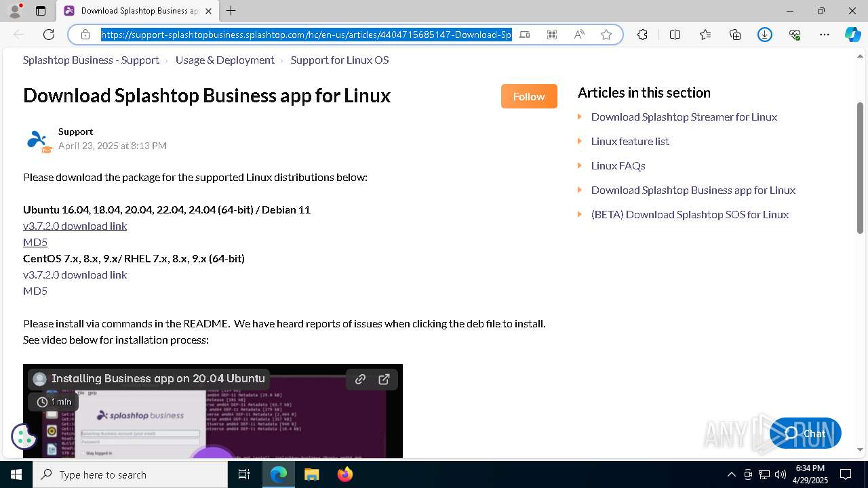
Task: Open video in new window icon
Action: [x=384, y=379]
